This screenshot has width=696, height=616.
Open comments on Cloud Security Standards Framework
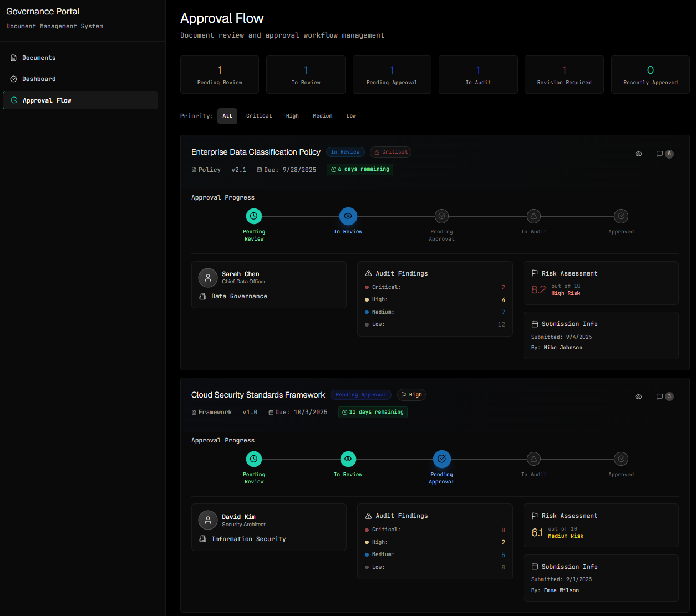coord(664,396)
